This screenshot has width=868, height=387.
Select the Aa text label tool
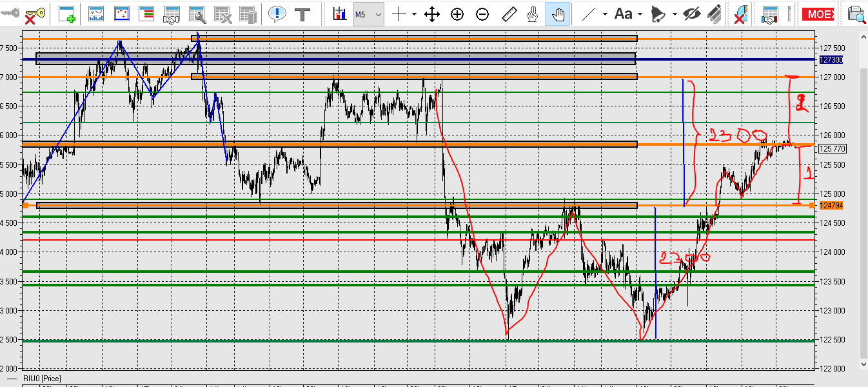coord(623,14)
